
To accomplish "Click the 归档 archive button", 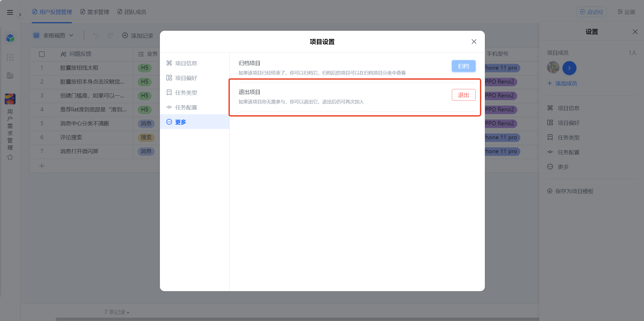I will click(463, 66).
